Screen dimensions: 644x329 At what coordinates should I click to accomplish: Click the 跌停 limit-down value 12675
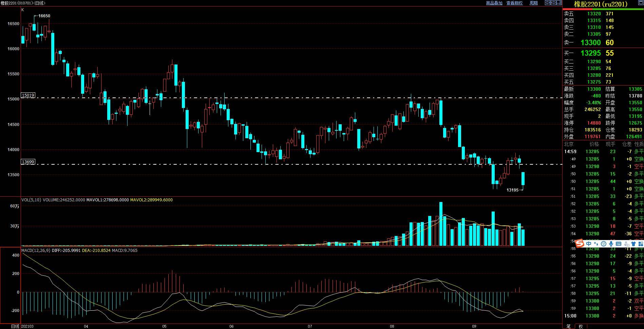point(635,123)
